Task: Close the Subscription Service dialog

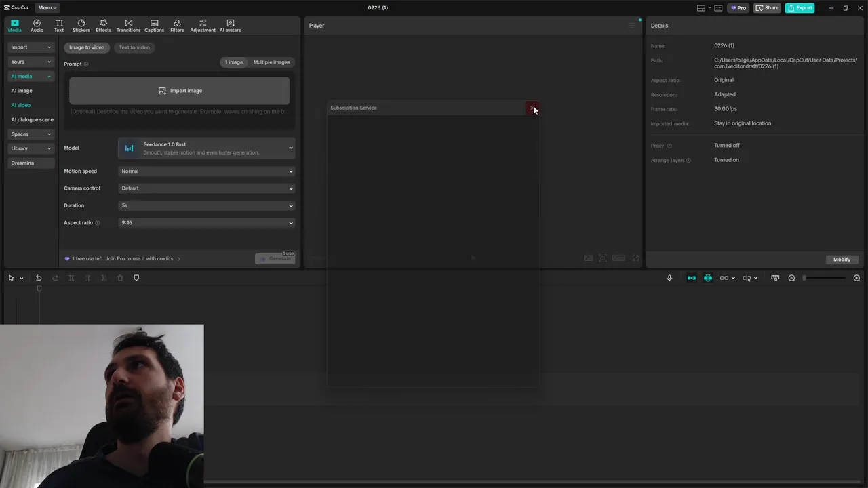Action: click(532, 108)
